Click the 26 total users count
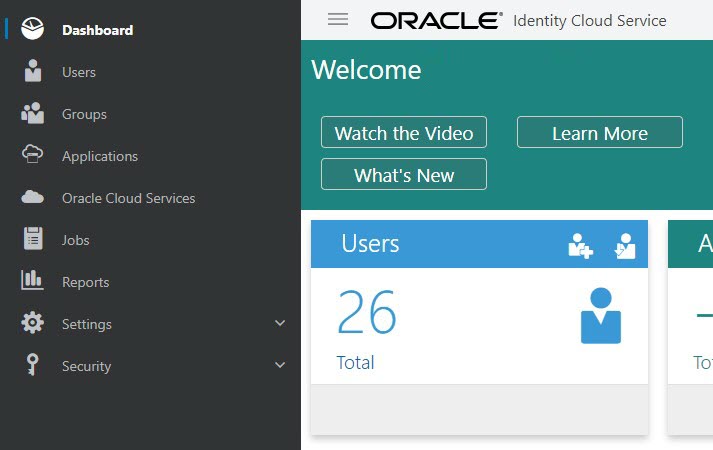The height and width of the screenshot is (450, 713). pos(366,314)
